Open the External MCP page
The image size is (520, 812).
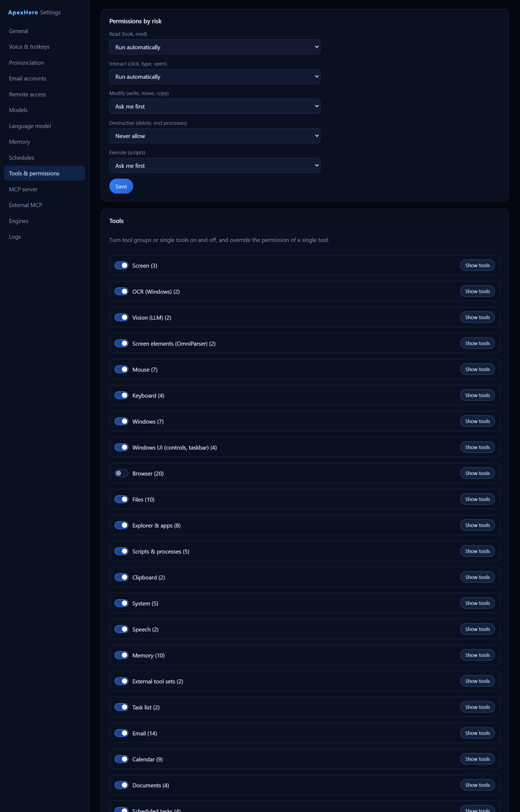(x=44, y=205)
